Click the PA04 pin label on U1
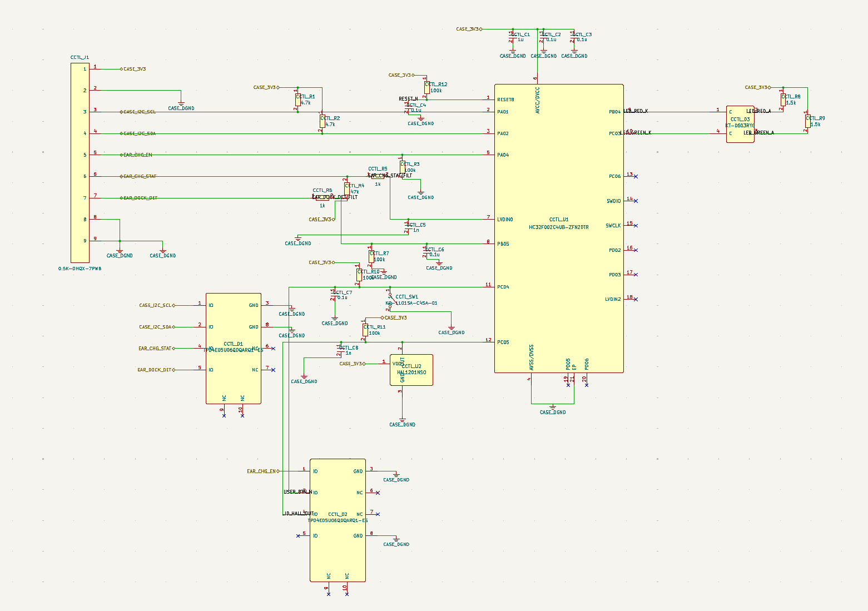The height and width of the screenshot is (611, 868). point(503,155)
